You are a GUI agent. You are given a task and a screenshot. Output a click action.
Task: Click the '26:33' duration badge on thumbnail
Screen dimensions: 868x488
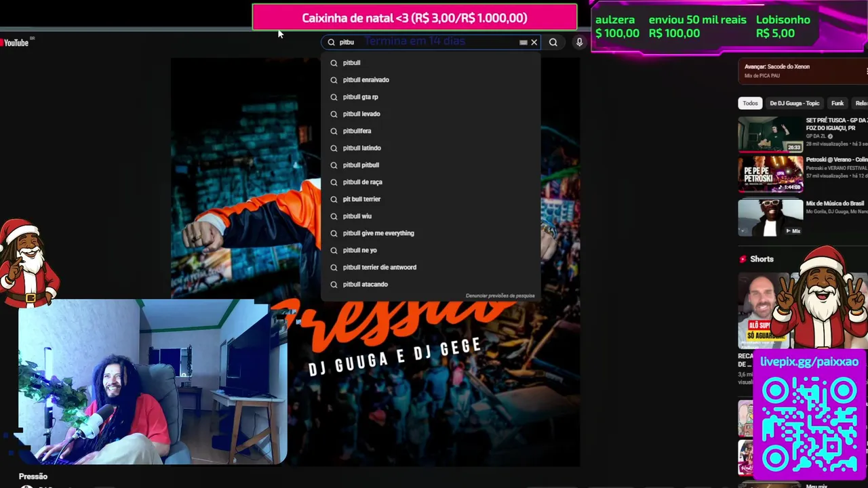[x=794, y=147]
